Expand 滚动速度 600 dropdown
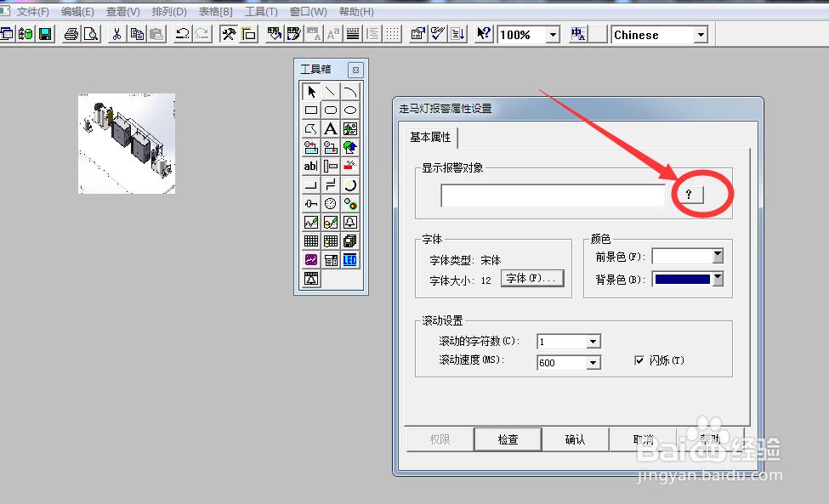 tap(593, 363)
